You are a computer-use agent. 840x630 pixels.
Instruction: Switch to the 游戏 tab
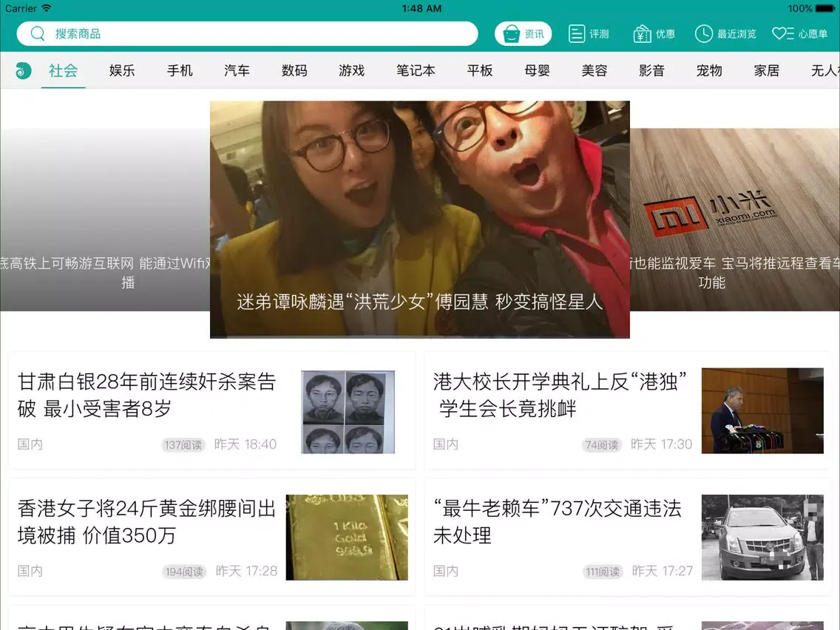point(351,70)
